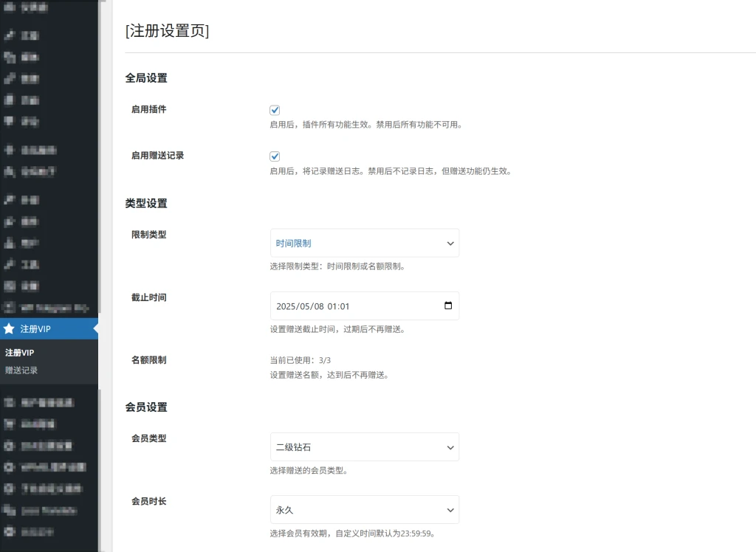Click the 会员时长 field label
This screenshot has width=756, height=552.
tap(149, 501)
